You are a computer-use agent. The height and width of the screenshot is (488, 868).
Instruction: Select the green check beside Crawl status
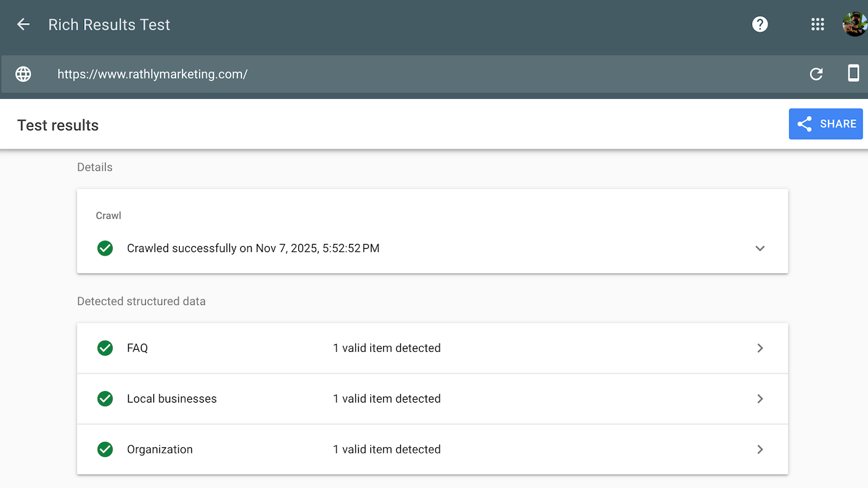(104, 248)
